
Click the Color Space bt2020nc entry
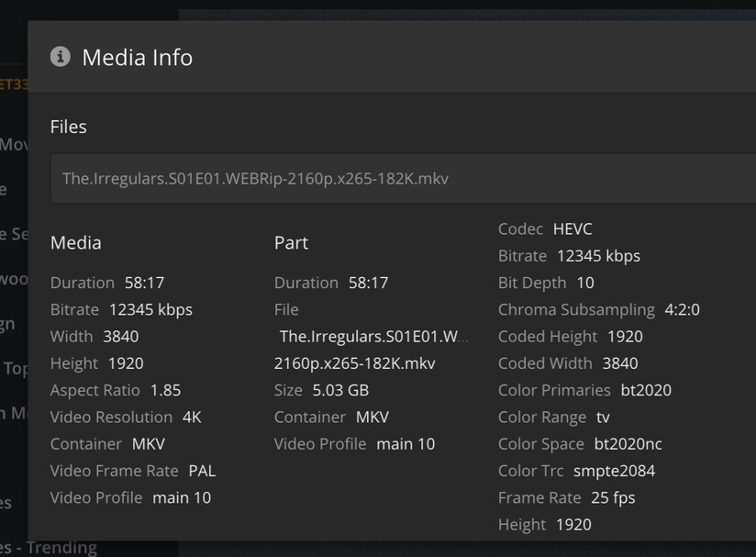coord(580,444)
